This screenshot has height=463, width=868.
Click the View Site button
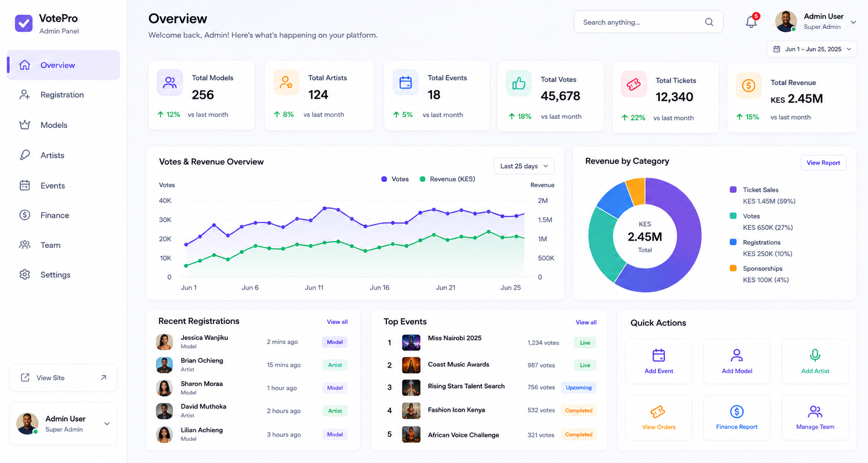coord(63,378)
